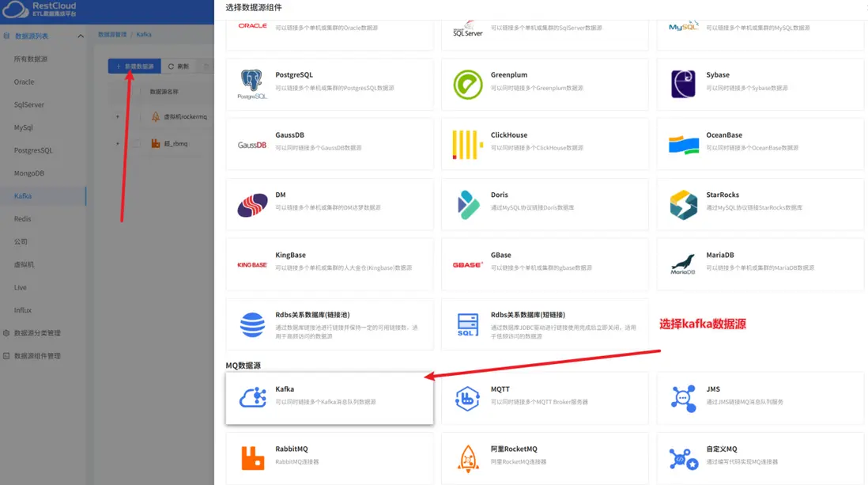Expand the rbmq data source row
This screenshot has height=485, width=868.
(117, 143)
